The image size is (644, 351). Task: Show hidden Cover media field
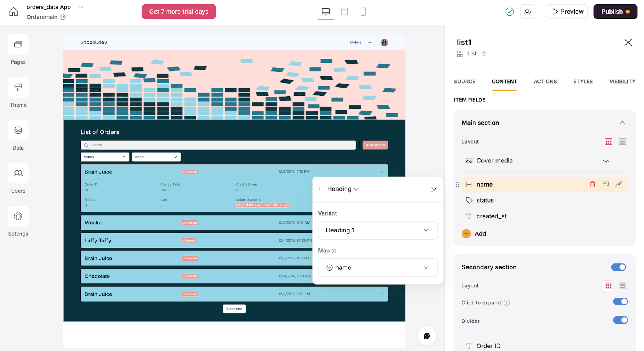pyautogui.click(x=605, y=161)
